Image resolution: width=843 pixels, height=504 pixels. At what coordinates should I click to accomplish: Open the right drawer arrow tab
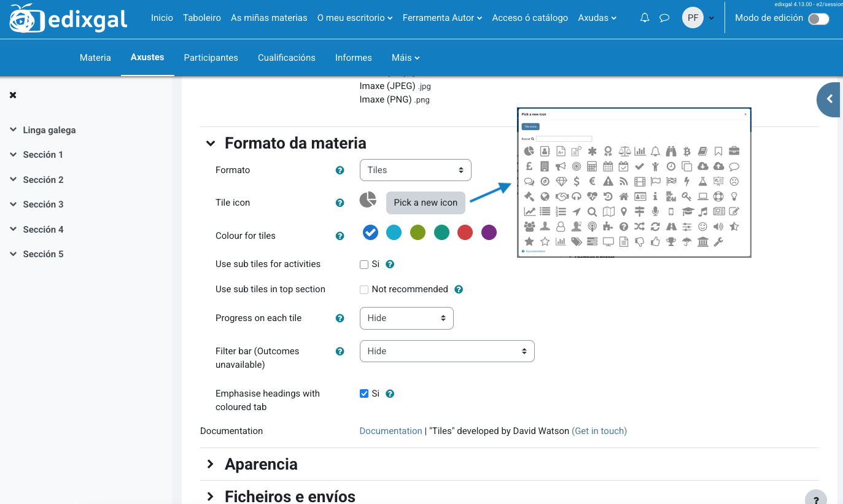coord(829,99)
